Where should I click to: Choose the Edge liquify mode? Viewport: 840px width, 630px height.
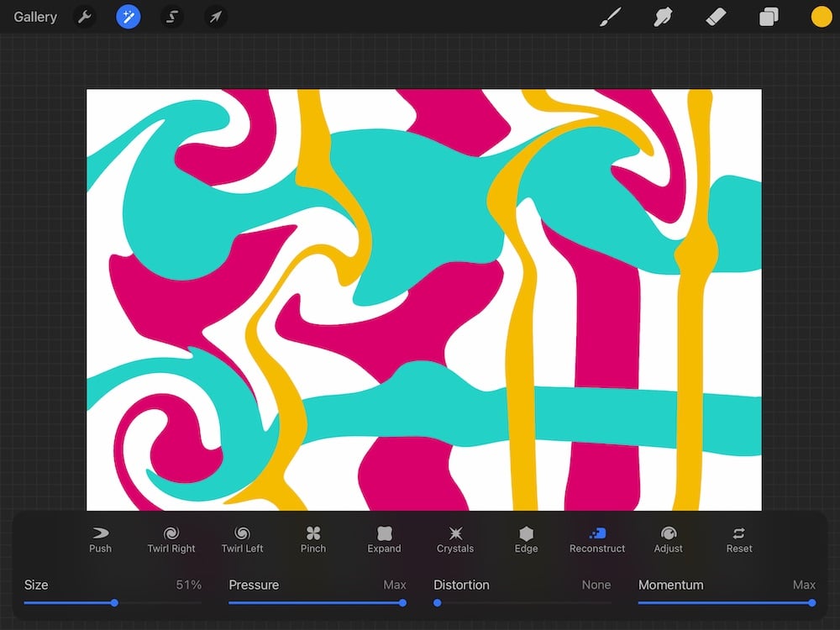click(x=526, y=540)
